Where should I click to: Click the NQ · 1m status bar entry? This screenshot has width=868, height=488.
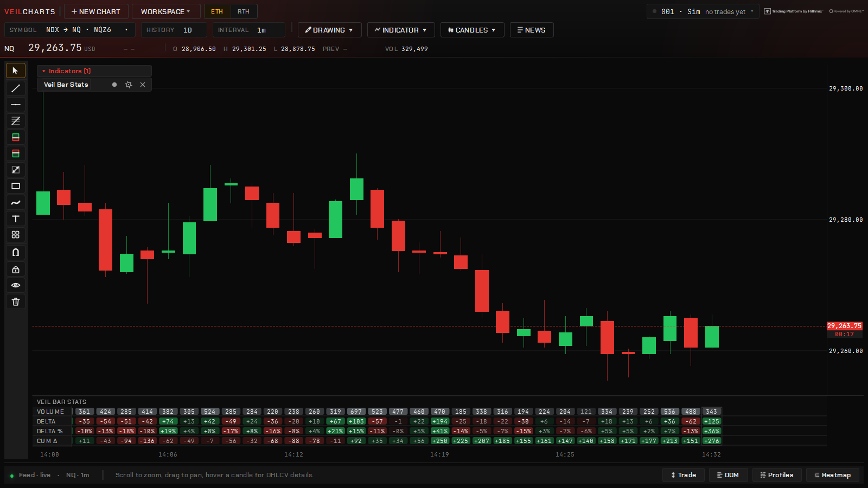point(78,475)
